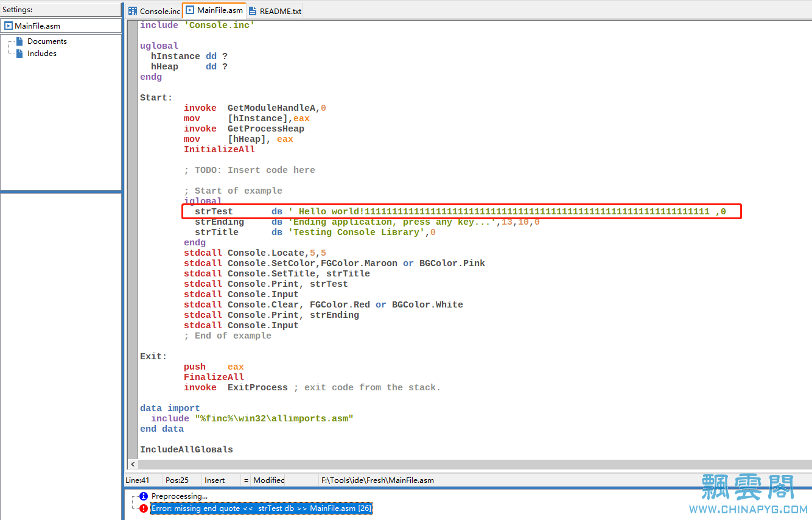Click the 'mov [hHeap], eax' line
The image size is (812, 520).
[239, 139]
